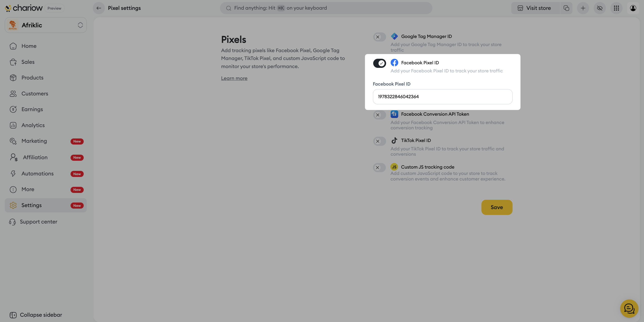Open the user profile avatar icon

click(x=633, y=8)
